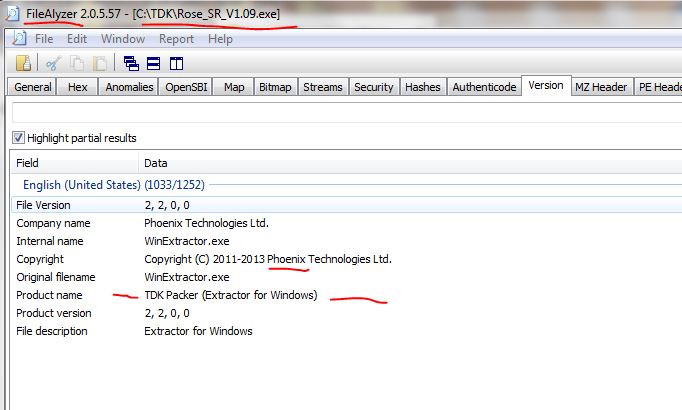Viewport: 682px width, 410px height.
Task: Open the Window menu
Action: click(x=123, y=39)
